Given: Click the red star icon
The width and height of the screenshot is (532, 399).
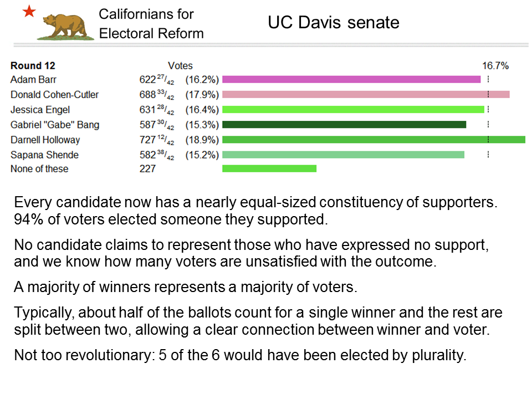Looking at the screenshot, I should point(29,12).
